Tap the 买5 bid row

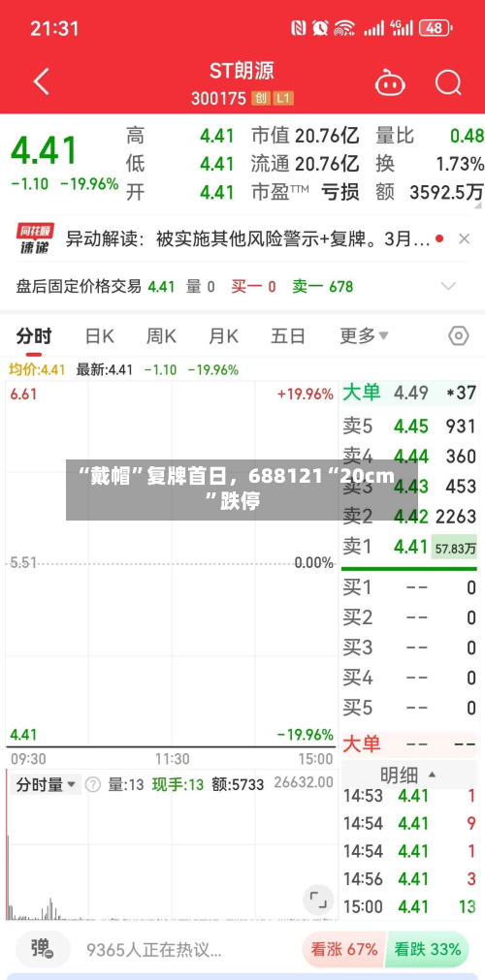[x=409, y=708]
